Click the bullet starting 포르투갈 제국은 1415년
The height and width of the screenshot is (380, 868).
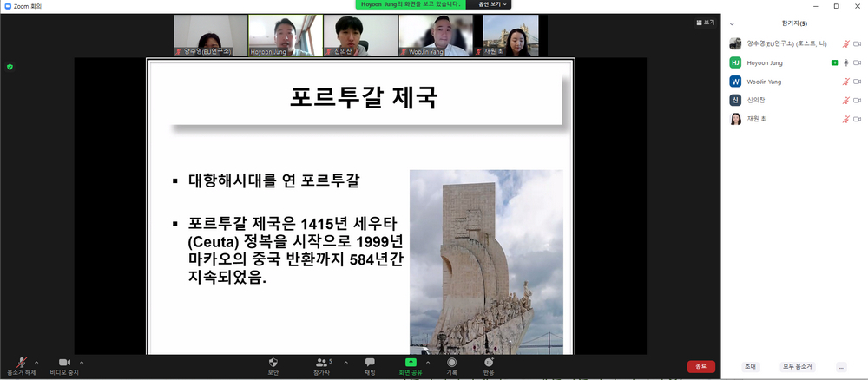(x=298, y=251)
